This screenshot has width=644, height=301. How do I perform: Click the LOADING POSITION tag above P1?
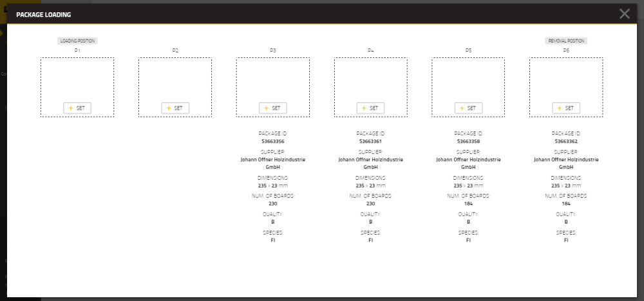77,41
